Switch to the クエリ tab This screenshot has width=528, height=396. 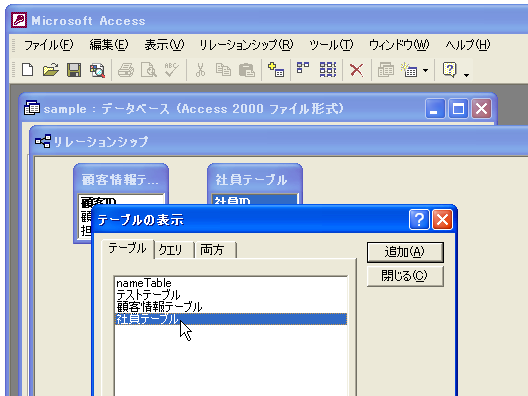point(174,250)
